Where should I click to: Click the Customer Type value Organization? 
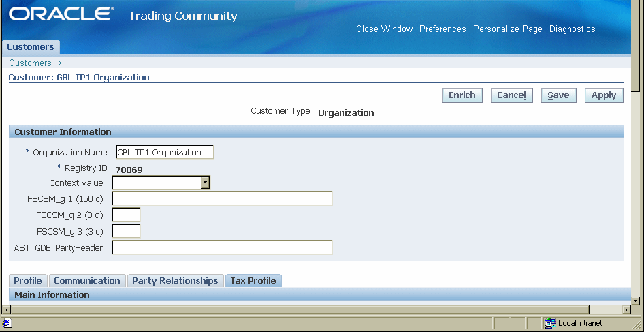tap(346, 113)
